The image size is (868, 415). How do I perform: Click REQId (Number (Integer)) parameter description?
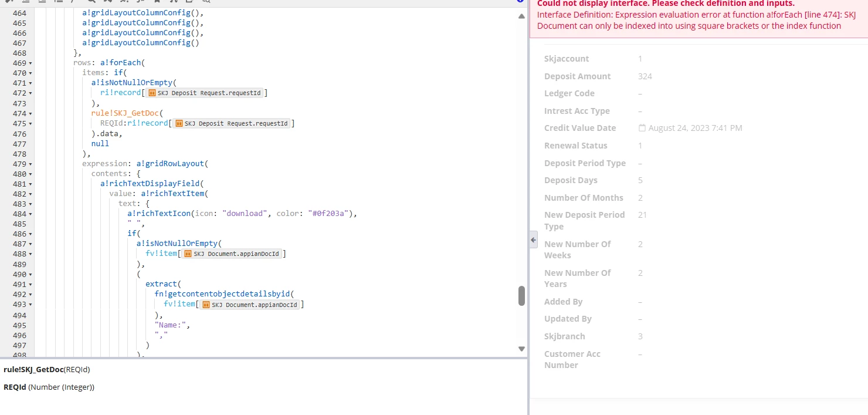[x=49, y=387]
